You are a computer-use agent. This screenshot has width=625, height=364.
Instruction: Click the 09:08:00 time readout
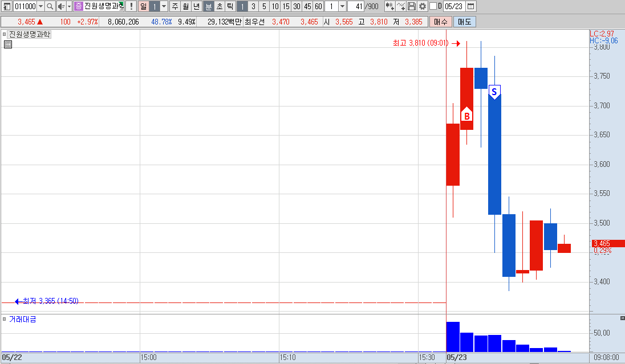point(606,357)
